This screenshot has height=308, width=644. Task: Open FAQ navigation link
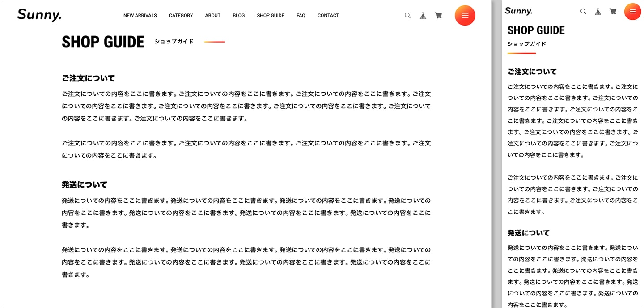(x=301, y=15)
